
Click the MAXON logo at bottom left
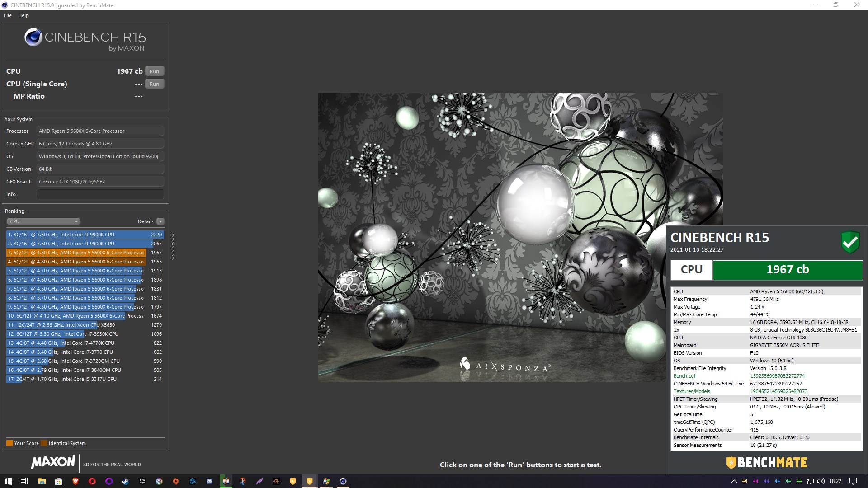[x=53, y=462]
